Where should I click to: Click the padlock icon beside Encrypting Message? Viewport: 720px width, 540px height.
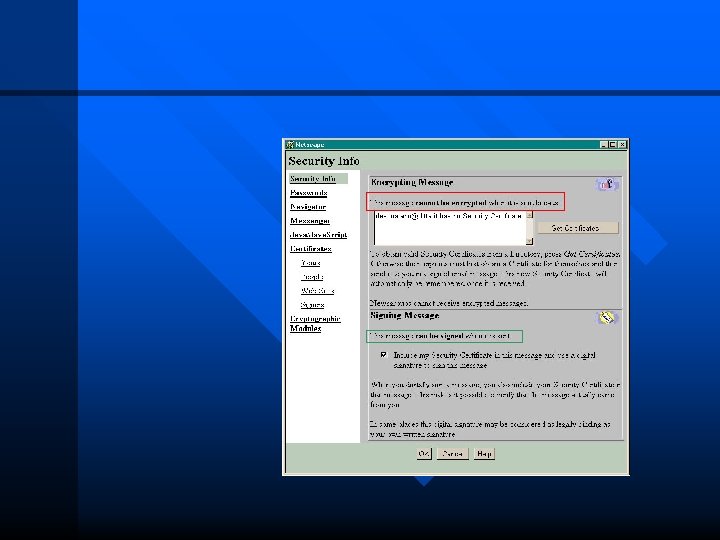tap(607, 184)
